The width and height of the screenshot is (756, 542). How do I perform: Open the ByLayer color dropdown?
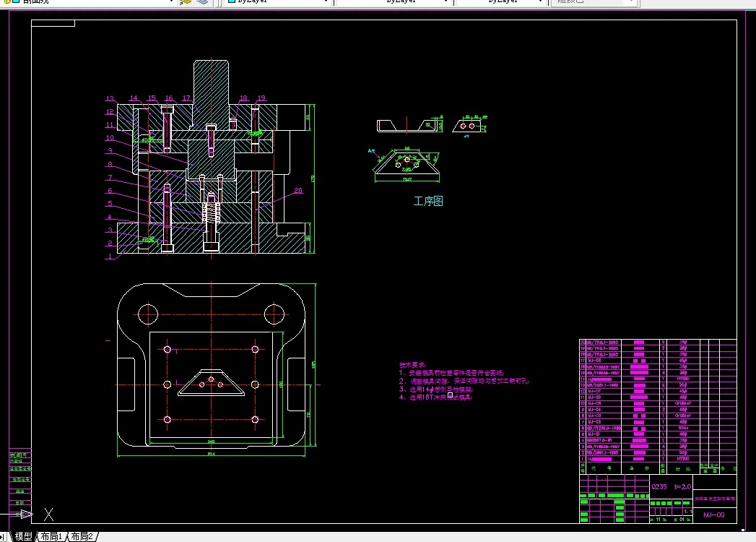coord(278,2)
